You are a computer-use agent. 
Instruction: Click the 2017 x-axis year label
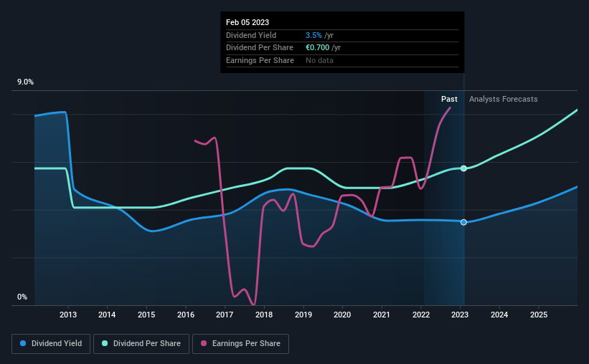click(225, 315)
